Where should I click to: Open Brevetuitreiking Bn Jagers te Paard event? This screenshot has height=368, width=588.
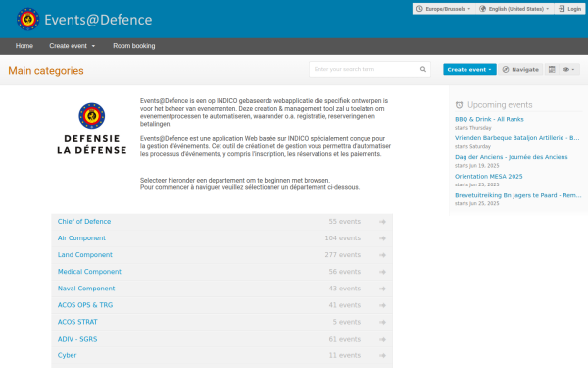(517, 195)
